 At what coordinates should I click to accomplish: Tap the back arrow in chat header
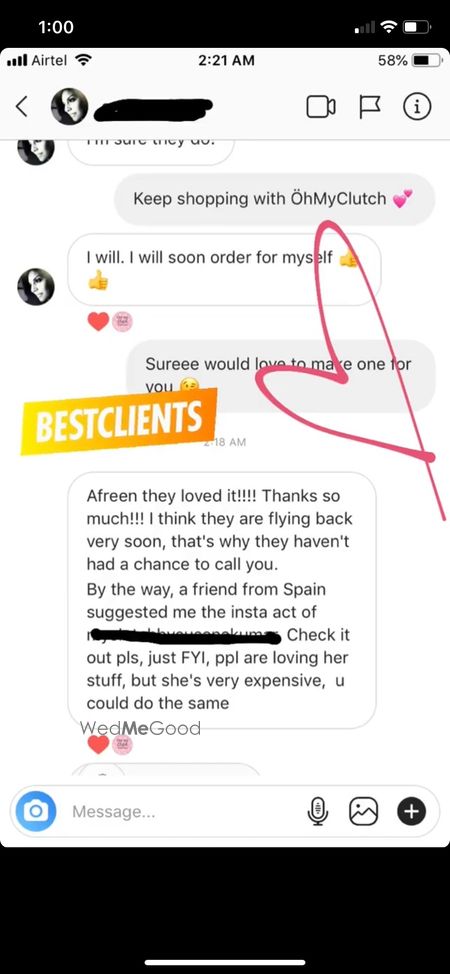point(21,107)
